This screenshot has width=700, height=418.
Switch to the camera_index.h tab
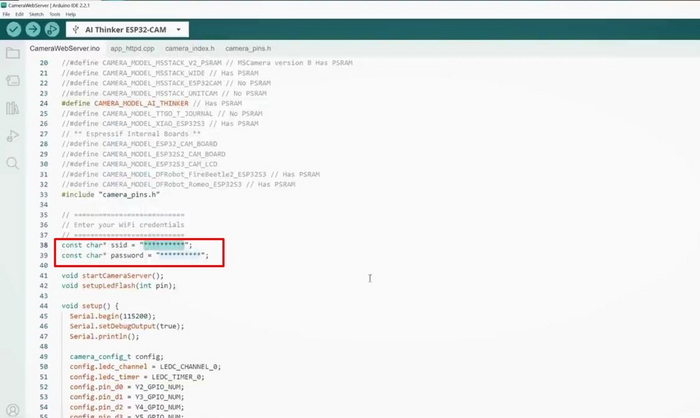click(188, 48)
